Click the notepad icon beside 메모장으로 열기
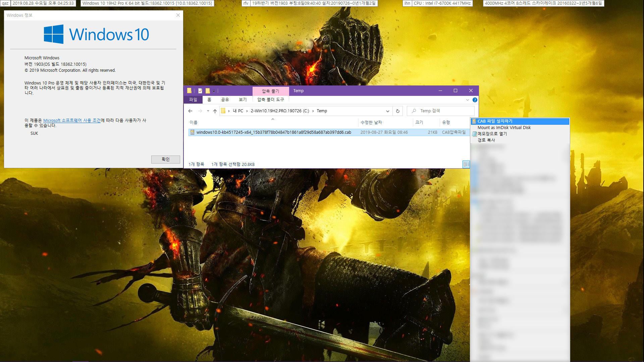 click(474, 134)
